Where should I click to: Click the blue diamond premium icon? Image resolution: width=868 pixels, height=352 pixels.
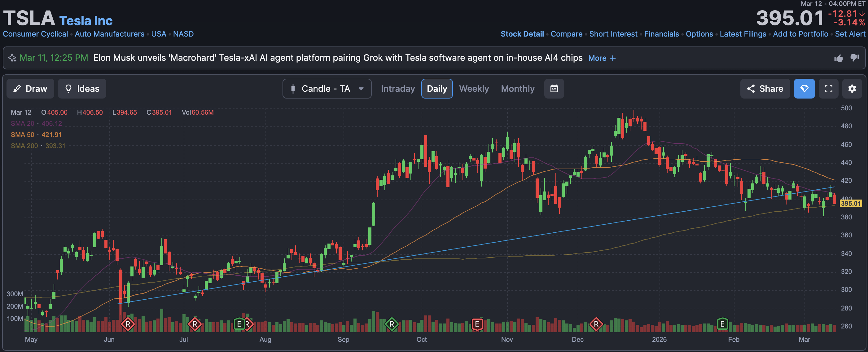coord(804,89)
